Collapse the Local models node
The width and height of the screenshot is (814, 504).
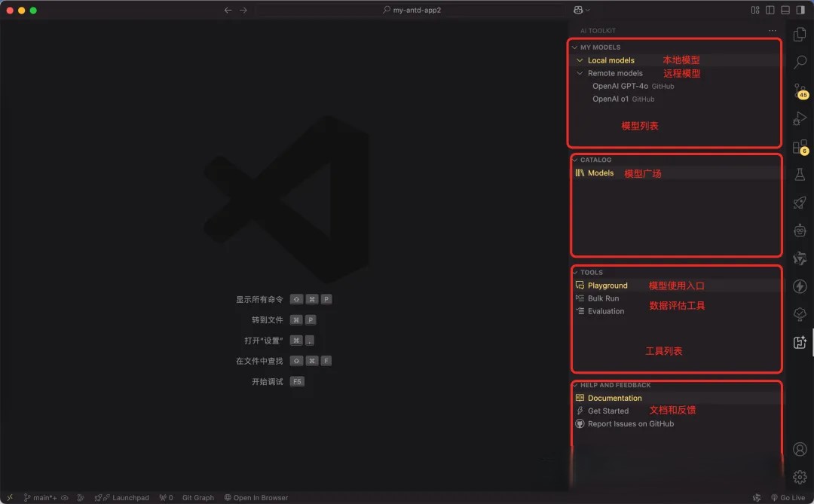pyautogui.click(x=580, y=60)
